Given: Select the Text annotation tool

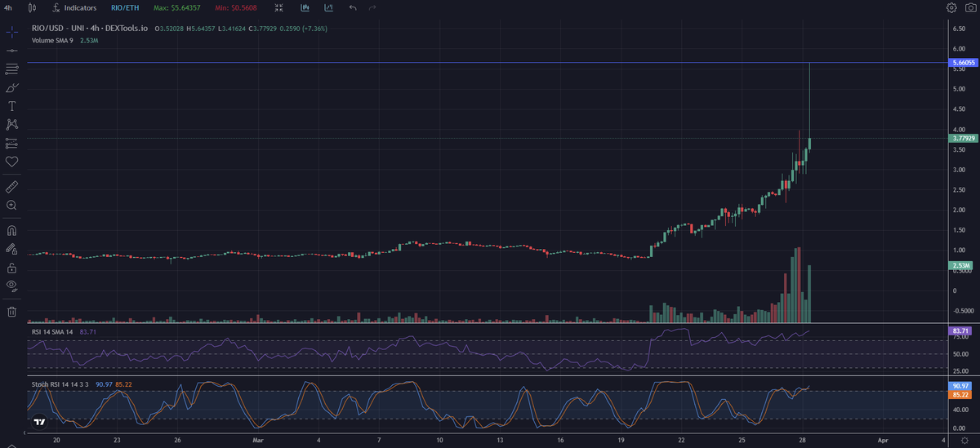Looking at the screenshot, I should click(x=11, y=106).
